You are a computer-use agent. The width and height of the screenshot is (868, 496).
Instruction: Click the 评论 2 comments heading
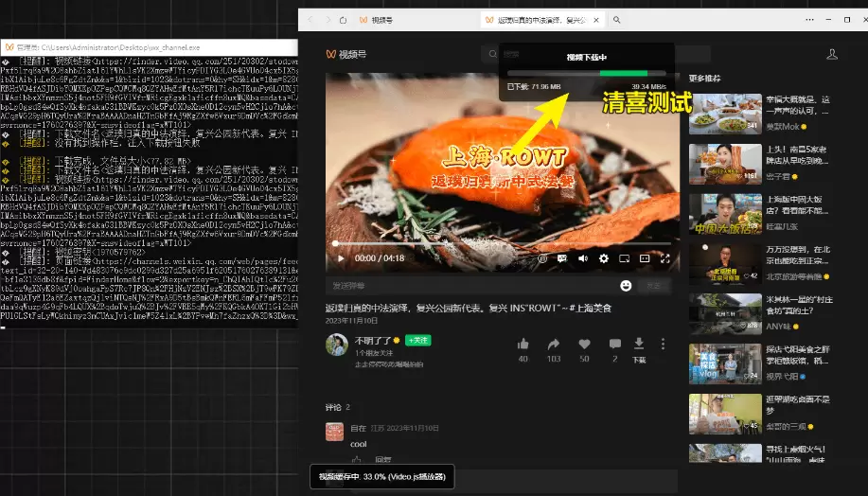338,407
